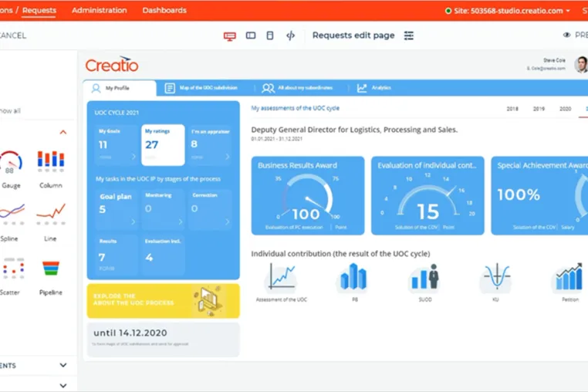This screenshot has height=392, width=588.
Task: Open the Dashboards menu
Action: (164, 11)
